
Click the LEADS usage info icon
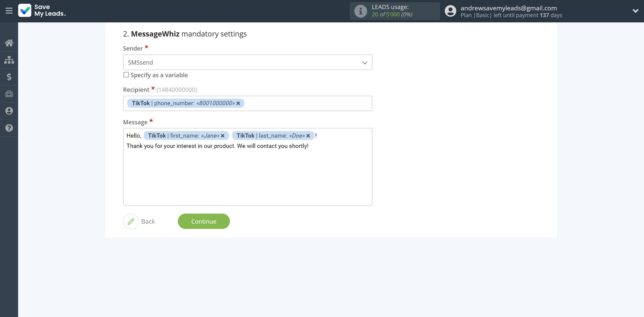tap(360, 11)
